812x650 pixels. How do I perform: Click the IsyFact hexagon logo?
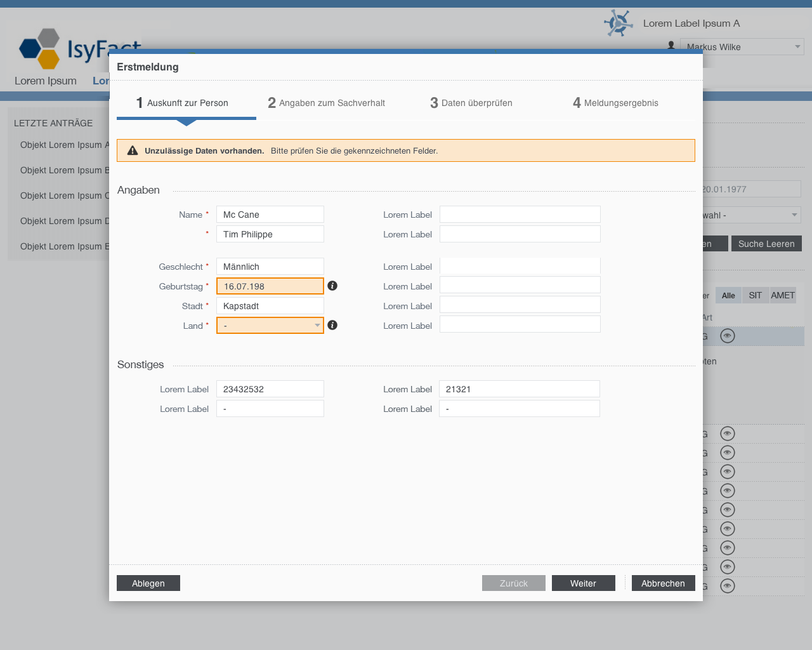(40, 48)
